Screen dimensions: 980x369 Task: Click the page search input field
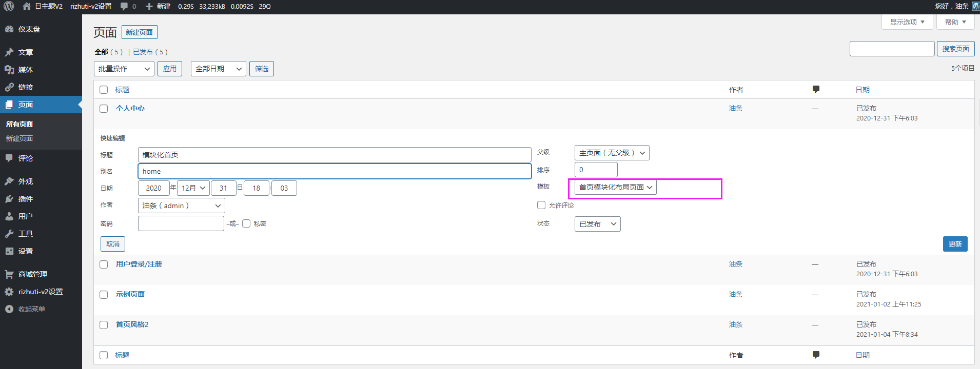tap(892, 49)
